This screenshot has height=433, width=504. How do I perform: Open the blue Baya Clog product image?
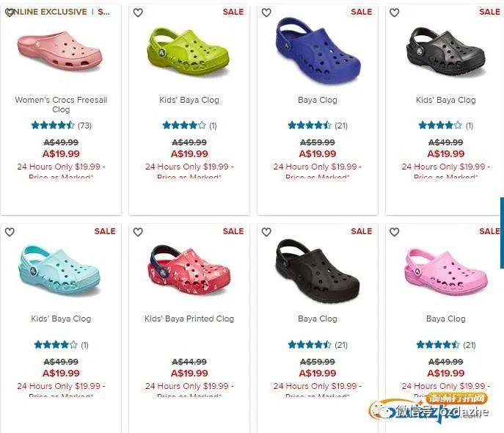pyautogui.click(x=318, y=51)
